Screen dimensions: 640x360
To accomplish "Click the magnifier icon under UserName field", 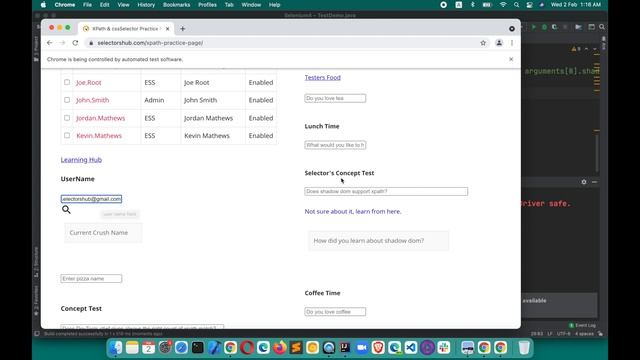I will pyautogui.click(x=66, y=209).
